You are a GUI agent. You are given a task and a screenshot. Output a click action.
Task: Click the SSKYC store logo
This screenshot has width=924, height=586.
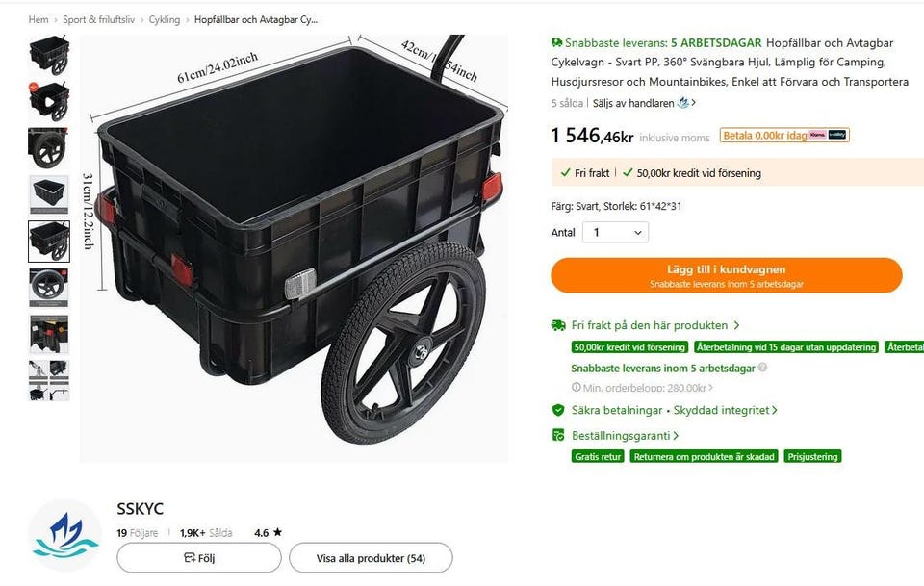[x=64, y=535]
